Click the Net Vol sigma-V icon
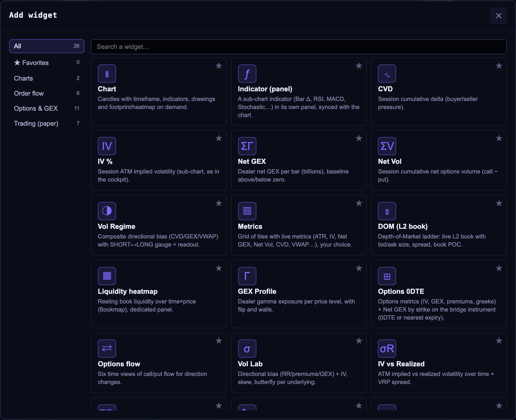This screenshot has width=516, height=420. (387, 146)
